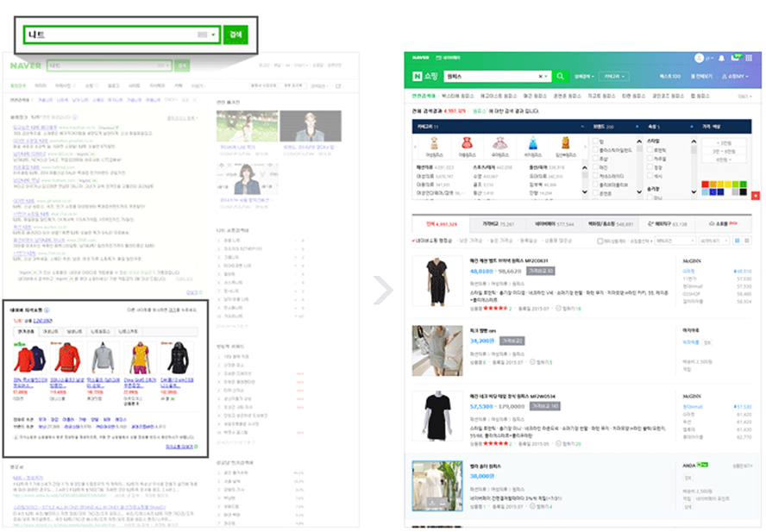Viewport: 766px width, 532px height.
Task: Clear the 원피스 search text with X icon
Action: pyautogui.click(x=541, y=77)
